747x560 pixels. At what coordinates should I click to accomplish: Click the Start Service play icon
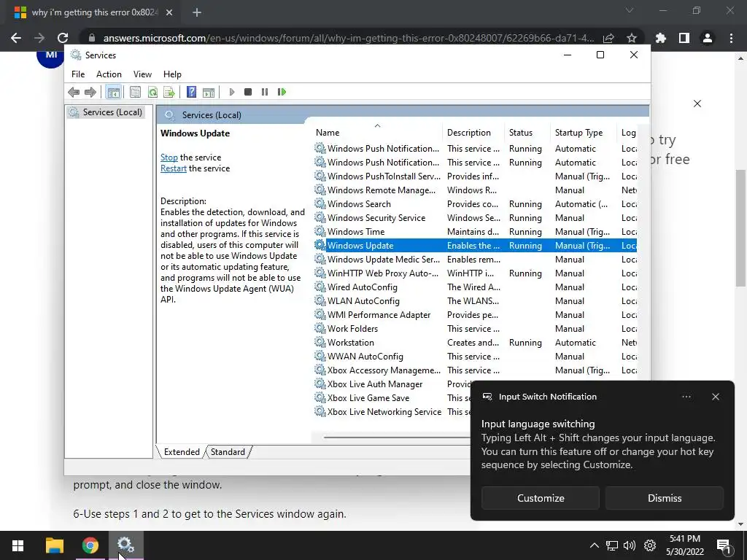231,92
